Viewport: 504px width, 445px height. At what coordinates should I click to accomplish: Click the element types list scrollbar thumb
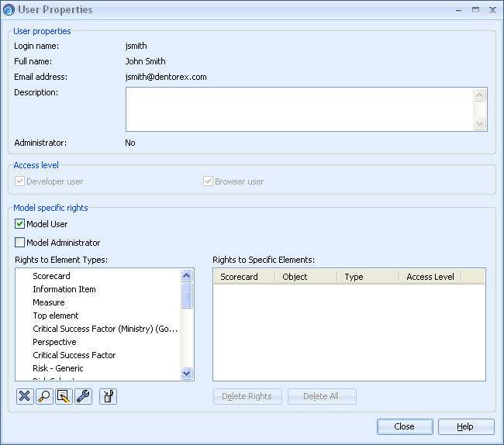[x=186, y=295]
